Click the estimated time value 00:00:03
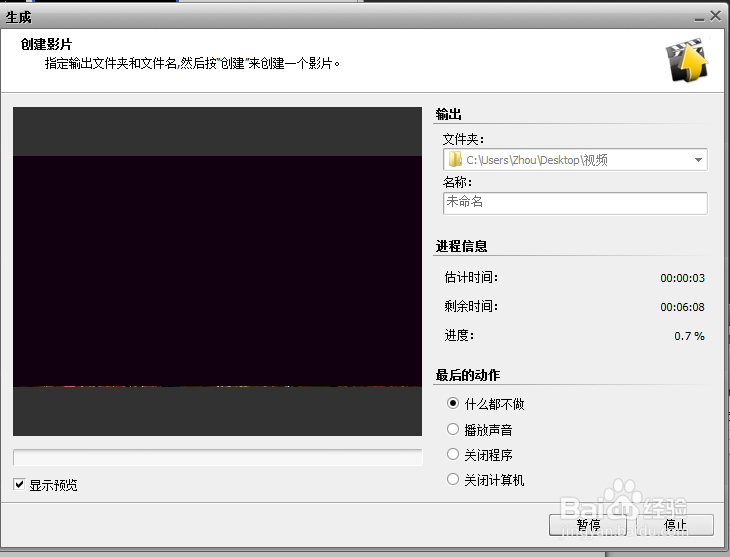 [682, 278]
